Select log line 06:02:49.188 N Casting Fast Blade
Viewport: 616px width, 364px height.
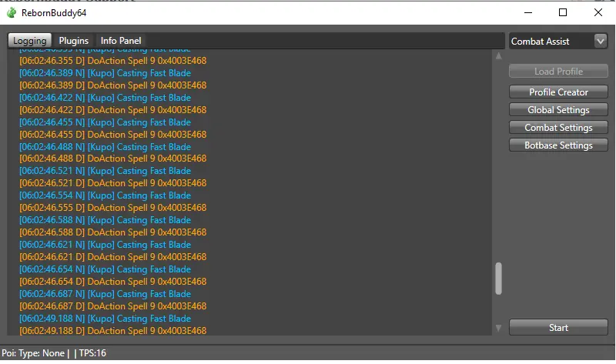(x=105, y=319)
